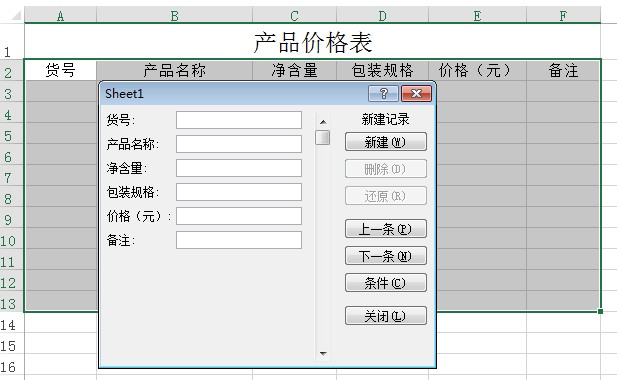Select the 产品名称 header cell
This screenshot has height=380, width=617.
174,70
